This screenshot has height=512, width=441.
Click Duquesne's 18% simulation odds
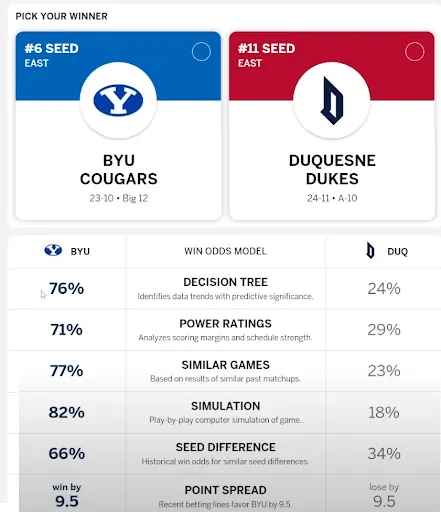(384, 413)
